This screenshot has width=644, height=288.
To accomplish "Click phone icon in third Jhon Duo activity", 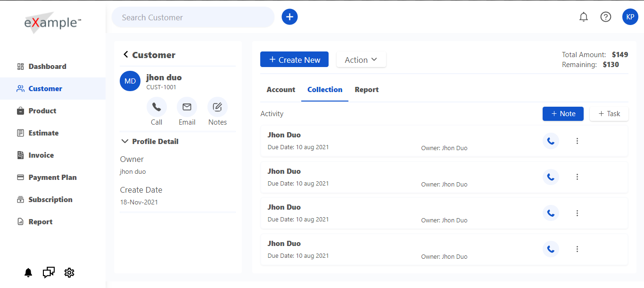I will click(551, 213).
